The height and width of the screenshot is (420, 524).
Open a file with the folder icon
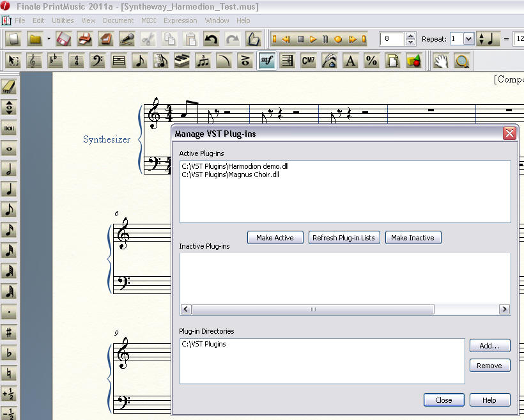[35, 39]
